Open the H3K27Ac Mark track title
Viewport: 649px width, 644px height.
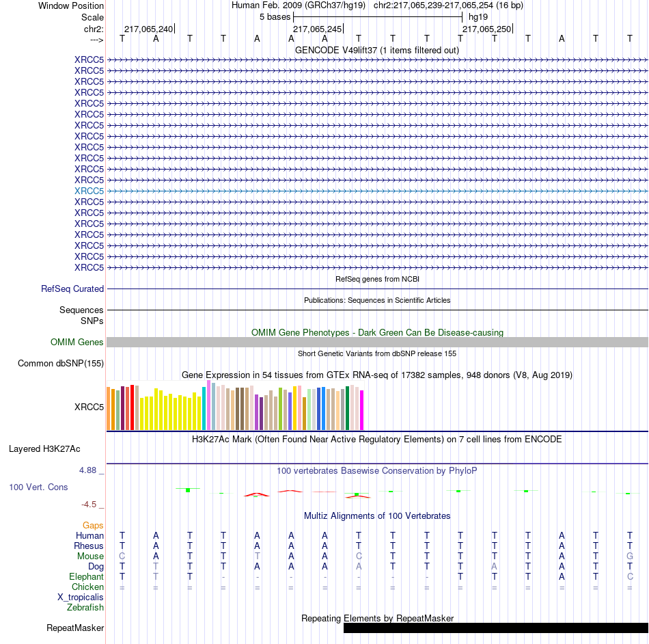click(x=377, y=440)
